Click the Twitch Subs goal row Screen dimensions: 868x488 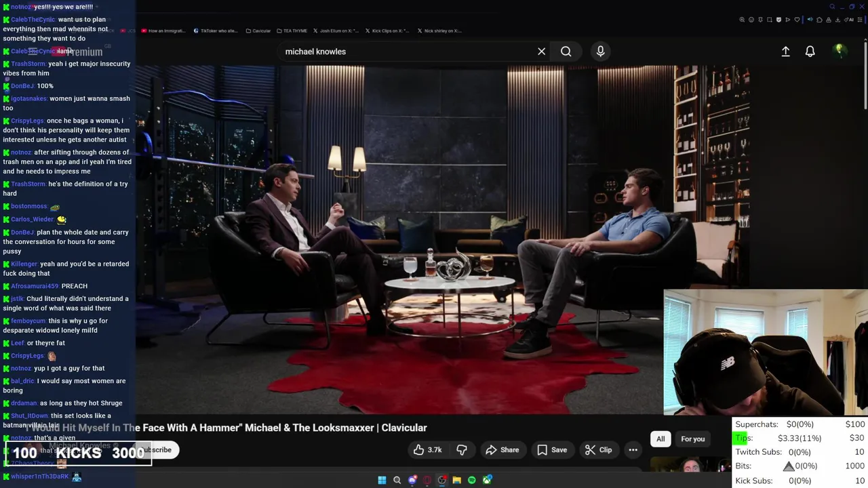pyautogui.click(x=800, y=452)
